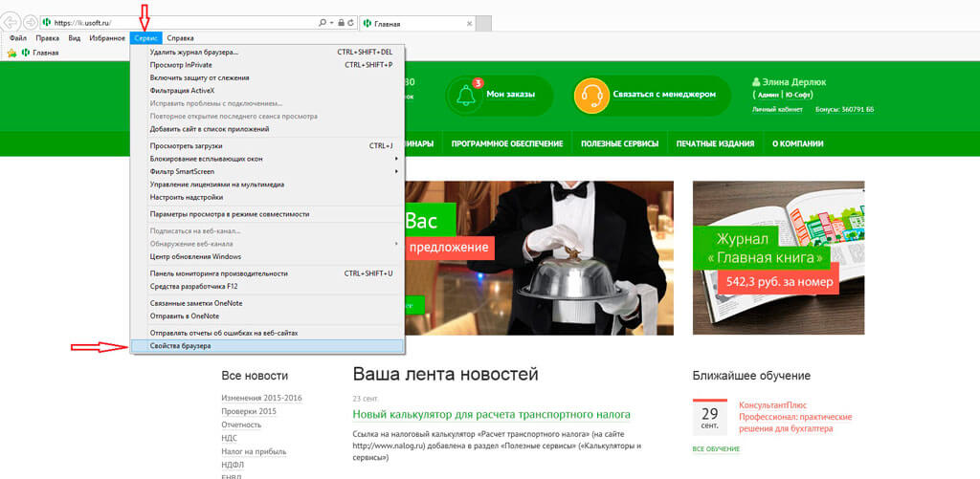This screenshot has height=479, width=980.
Task: Expand Фильтр SmartScreen submenu
Action: coord(268,171)
